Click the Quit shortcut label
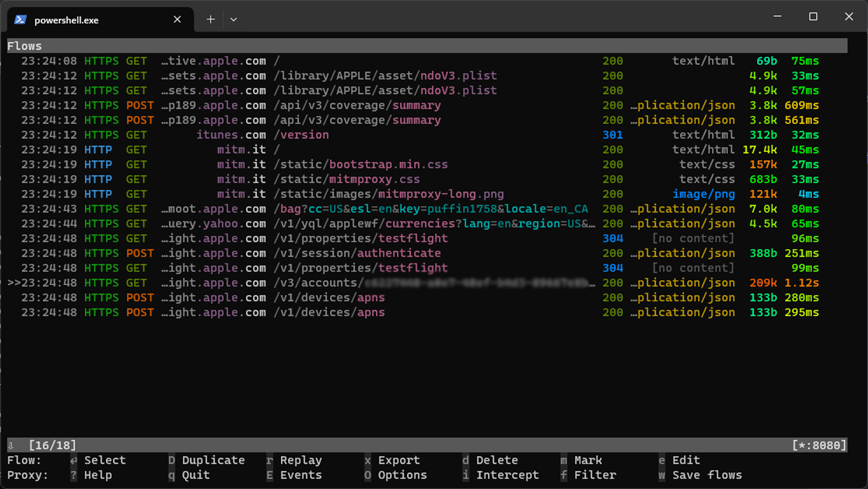Viewport: 868px width, 489px height. [196, 475]
